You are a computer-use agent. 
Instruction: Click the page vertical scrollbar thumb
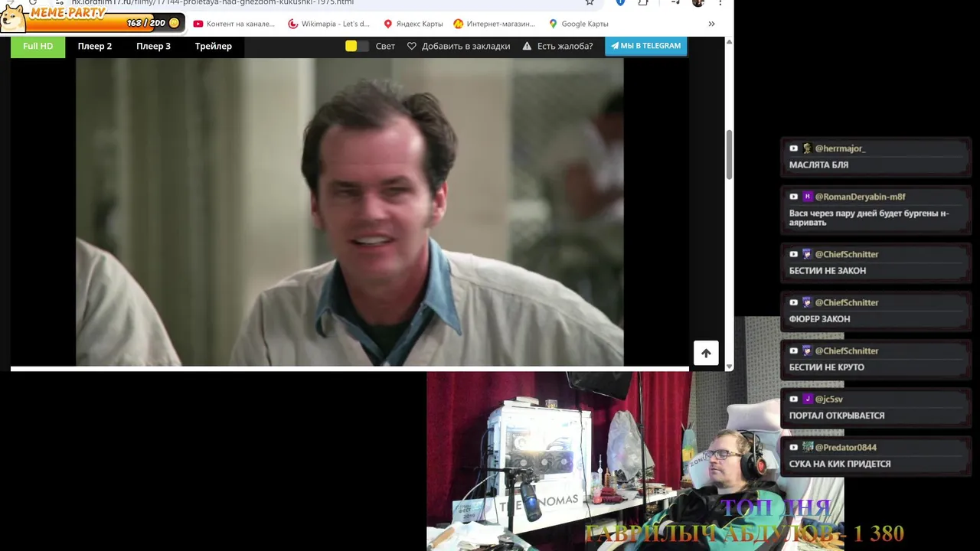tap(729, 153)
